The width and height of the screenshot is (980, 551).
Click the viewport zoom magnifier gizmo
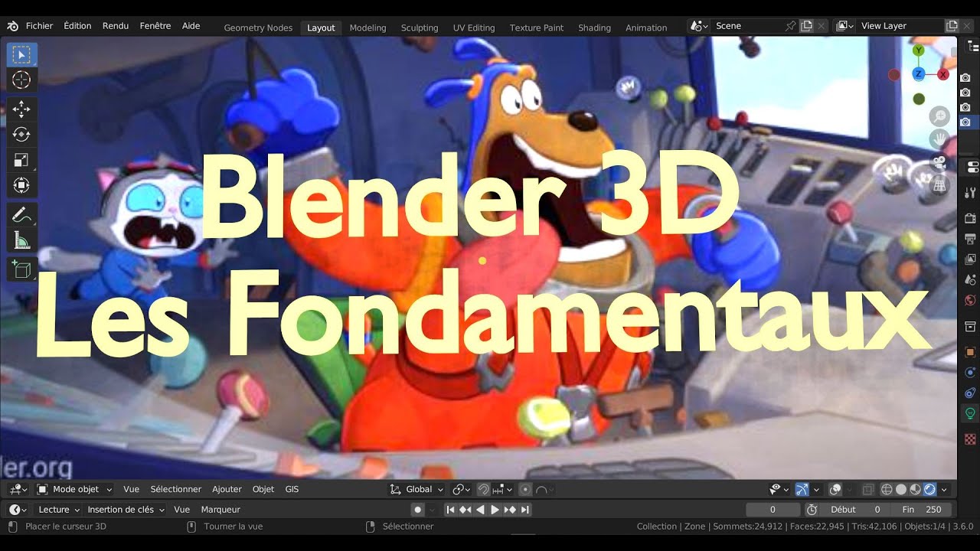coord(939,116)
